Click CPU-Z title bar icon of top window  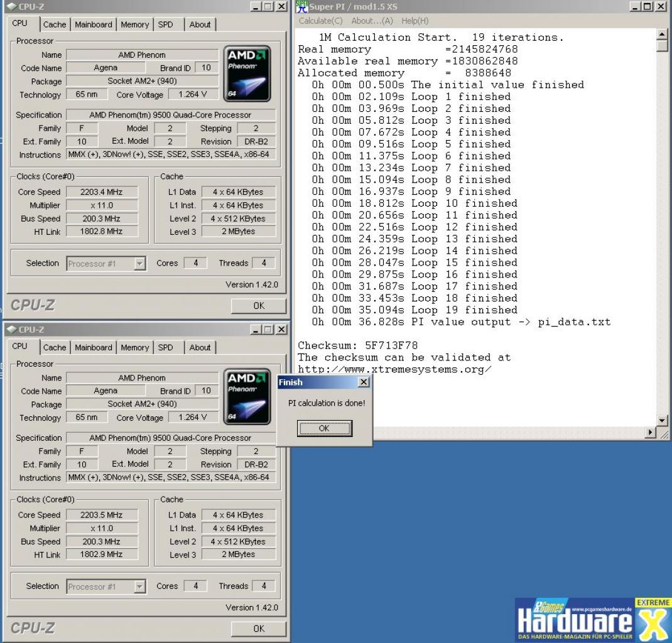pos(11,7)
